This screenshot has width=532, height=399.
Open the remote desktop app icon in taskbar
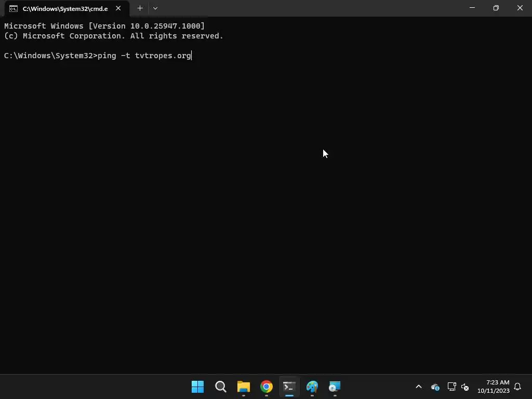pyautogui.click(x=335, y=387)
